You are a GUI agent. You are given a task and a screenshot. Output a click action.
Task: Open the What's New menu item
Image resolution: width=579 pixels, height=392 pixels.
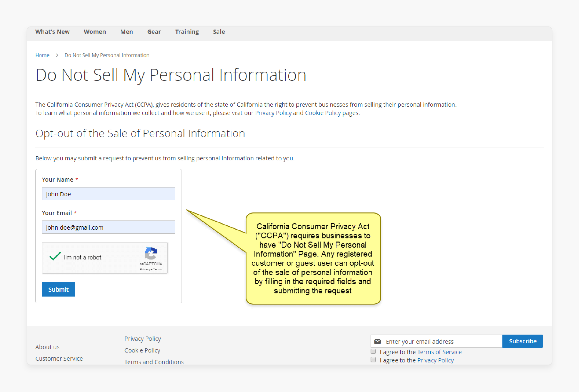tap(52, 32)
